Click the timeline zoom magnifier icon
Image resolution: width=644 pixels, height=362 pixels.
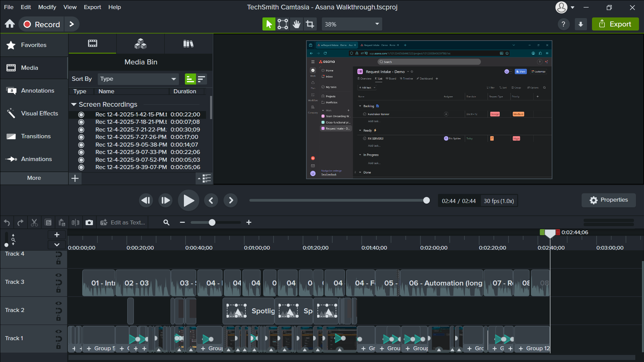pos(166,222)
